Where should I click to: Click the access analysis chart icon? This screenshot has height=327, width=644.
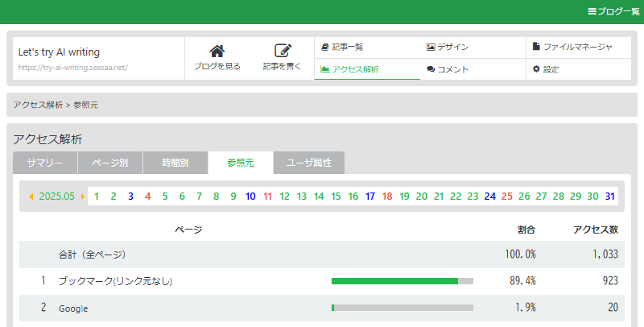[325, 69]
